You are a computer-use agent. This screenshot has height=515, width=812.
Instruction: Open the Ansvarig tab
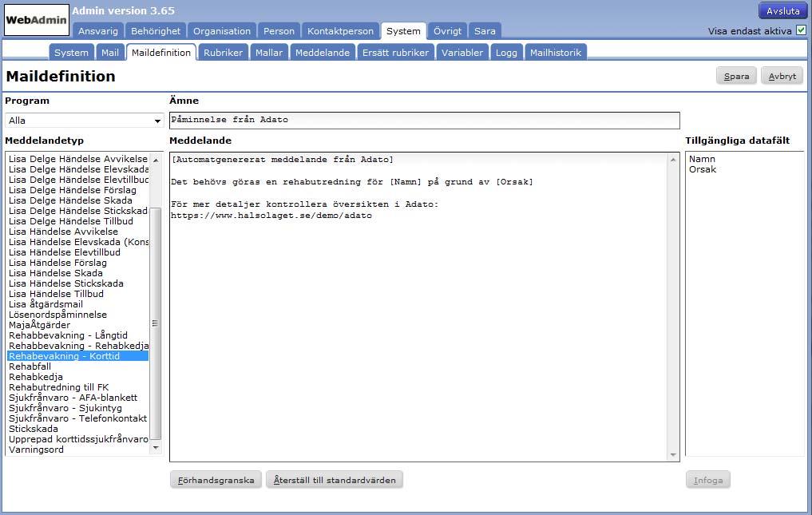coord(98,31)
